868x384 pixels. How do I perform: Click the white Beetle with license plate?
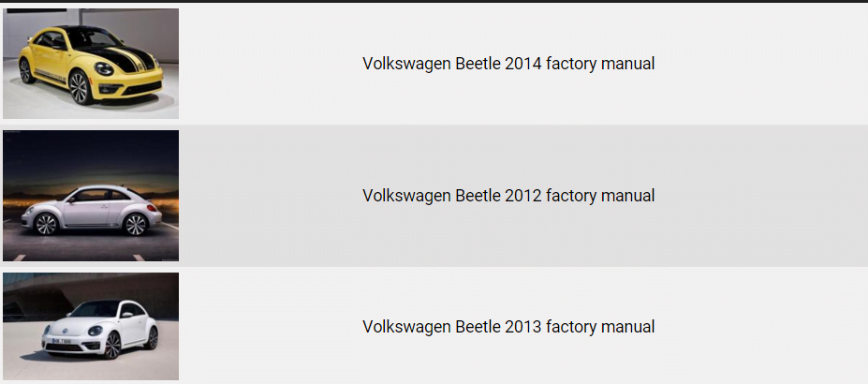pyautogui.click(x=90, y=326)
